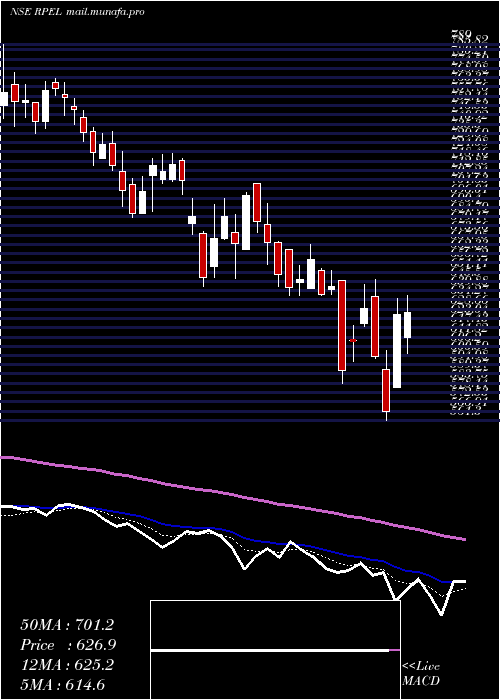Click the 'NSE RPEL mail.munafa.pro' chart title
Image resolution: width=500 pixels, height=700 pixels.
[78, 12]
